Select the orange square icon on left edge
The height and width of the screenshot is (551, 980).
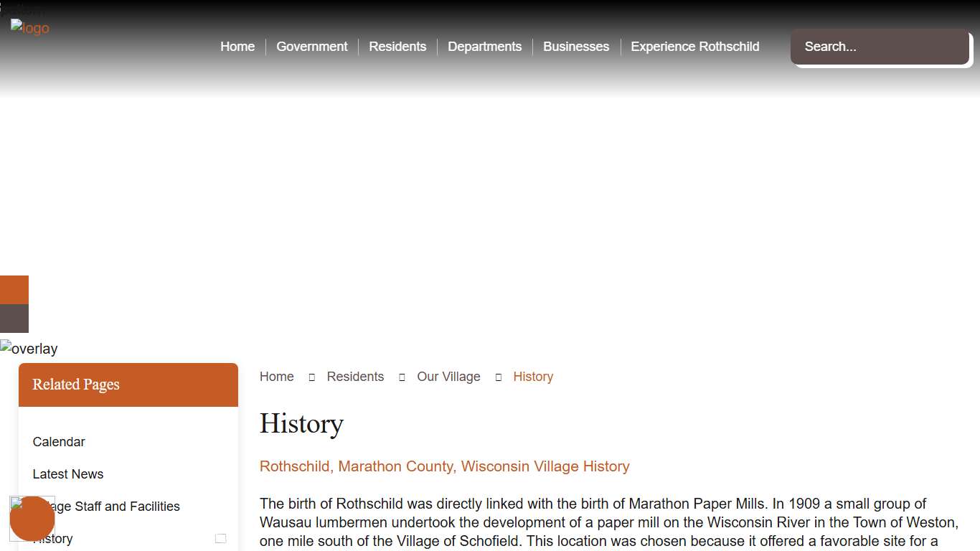tap(14, 290)
